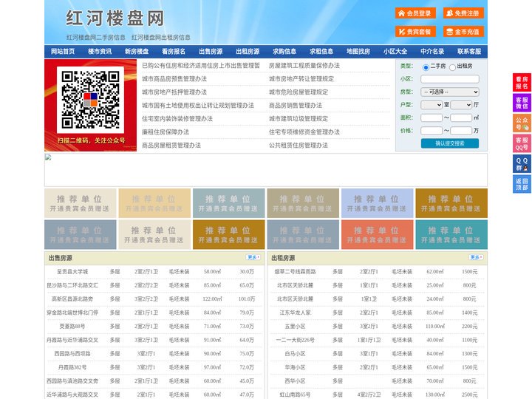Image resolution: width=532 pixels, height=399 pixels.
Task: Open the 烟草二号线霖雨路 rental listing
Action: click(295, 272)
